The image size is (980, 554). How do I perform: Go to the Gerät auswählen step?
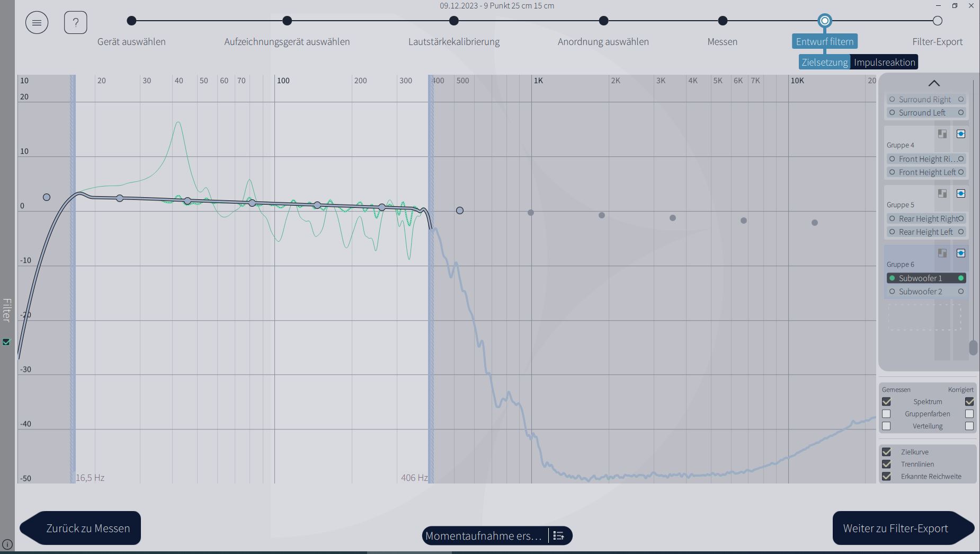coord(131,41)
